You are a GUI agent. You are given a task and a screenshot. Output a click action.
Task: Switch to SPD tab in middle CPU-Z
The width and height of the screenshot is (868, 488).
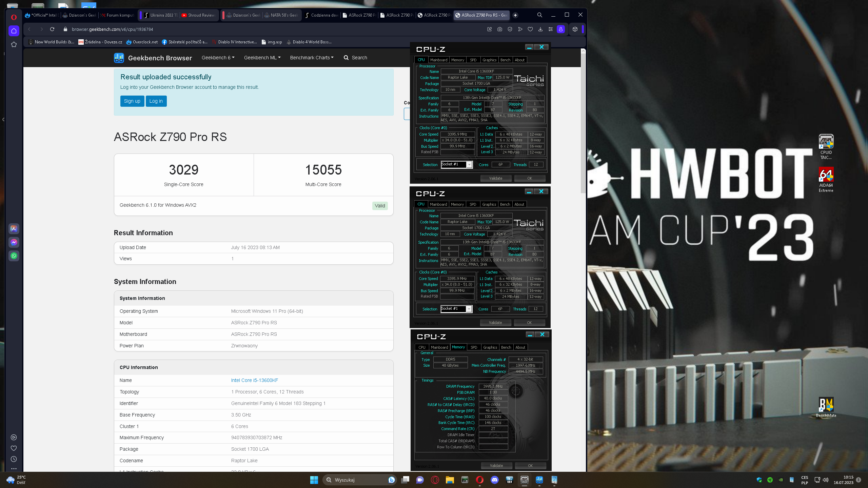[473, 204]
